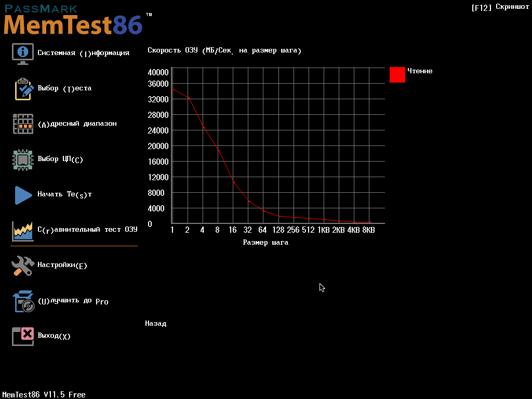The height and width of the screenshot is (399, 532).
Task: Click the System Information monitor icon
Action: (x=23, y=54)
